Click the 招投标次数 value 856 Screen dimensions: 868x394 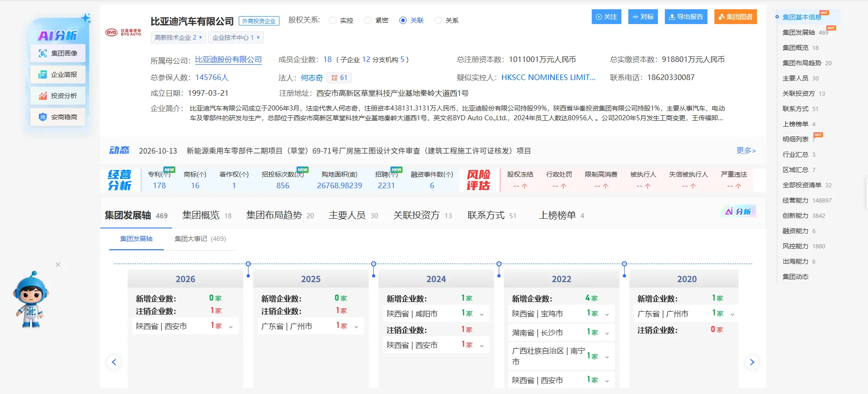click(x=283, y=185)
